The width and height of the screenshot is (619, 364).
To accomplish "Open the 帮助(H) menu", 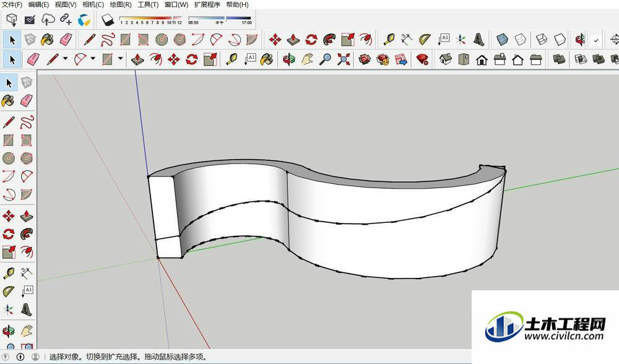I will tap(237, 4).
